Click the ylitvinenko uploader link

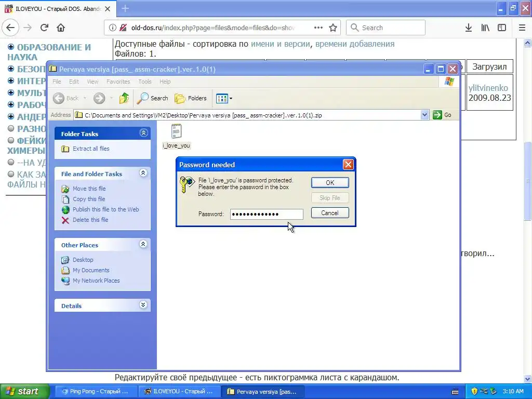click(x=488, y=88)
